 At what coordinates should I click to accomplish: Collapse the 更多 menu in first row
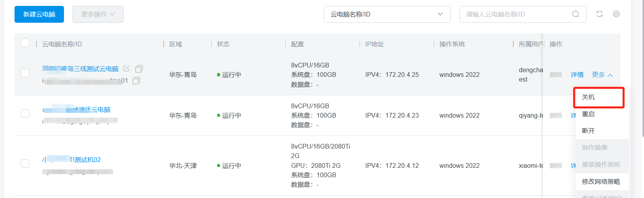(x=602, y=74)
